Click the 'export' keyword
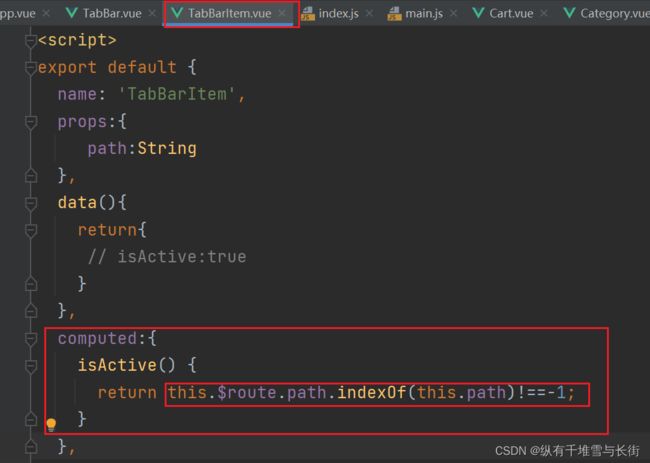 (x=67, y=67)
